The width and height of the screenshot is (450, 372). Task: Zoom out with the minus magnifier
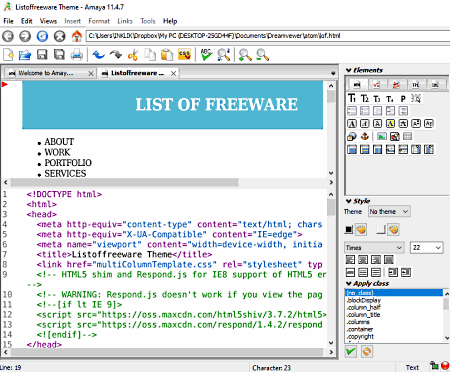click(262, 55)
